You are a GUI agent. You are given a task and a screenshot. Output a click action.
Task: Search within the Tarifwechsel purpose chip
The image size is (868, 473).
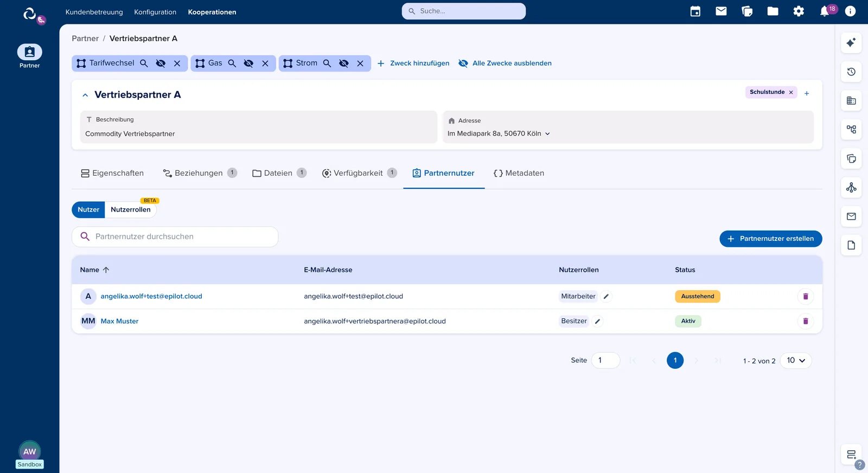tap(144, 63)
